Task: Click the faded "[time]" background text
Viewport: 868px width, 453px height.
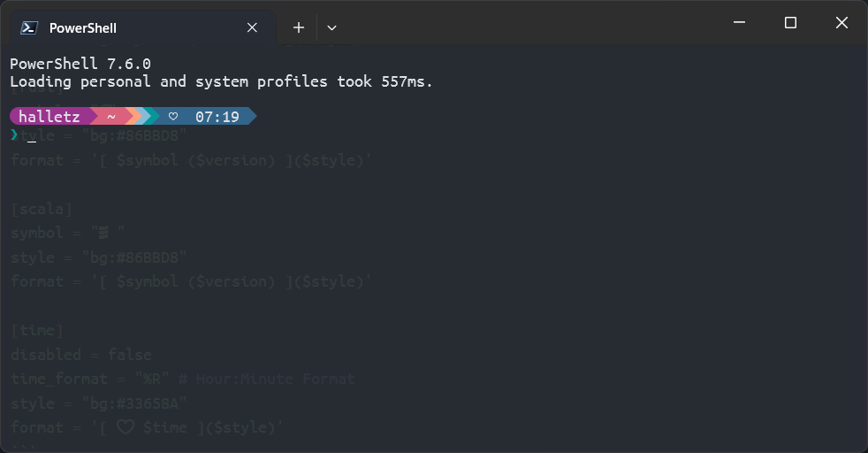Action: tap(37, 330)
